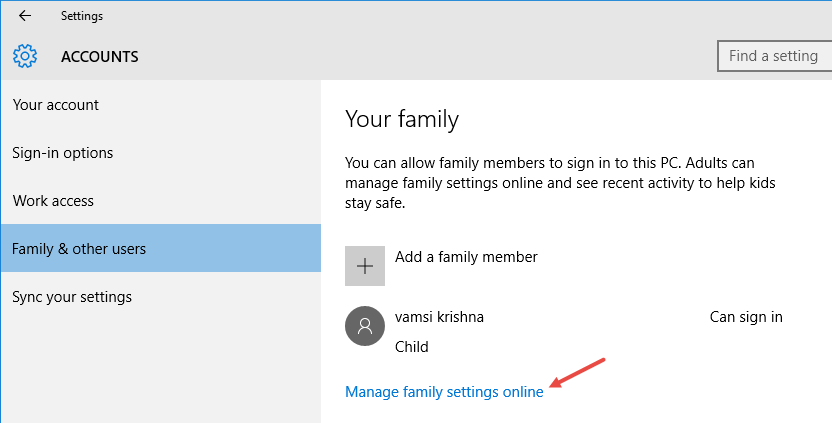Focus the Find a setting search box
This screenshot has height=423, width=832.
click(x=774, y=56)
